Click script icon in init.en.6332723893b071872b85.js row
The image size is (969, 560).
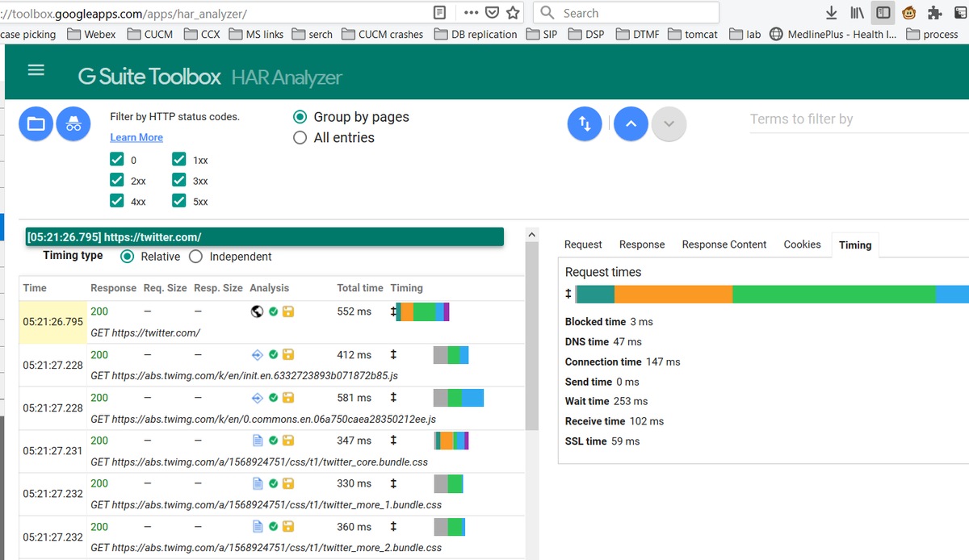258,354
